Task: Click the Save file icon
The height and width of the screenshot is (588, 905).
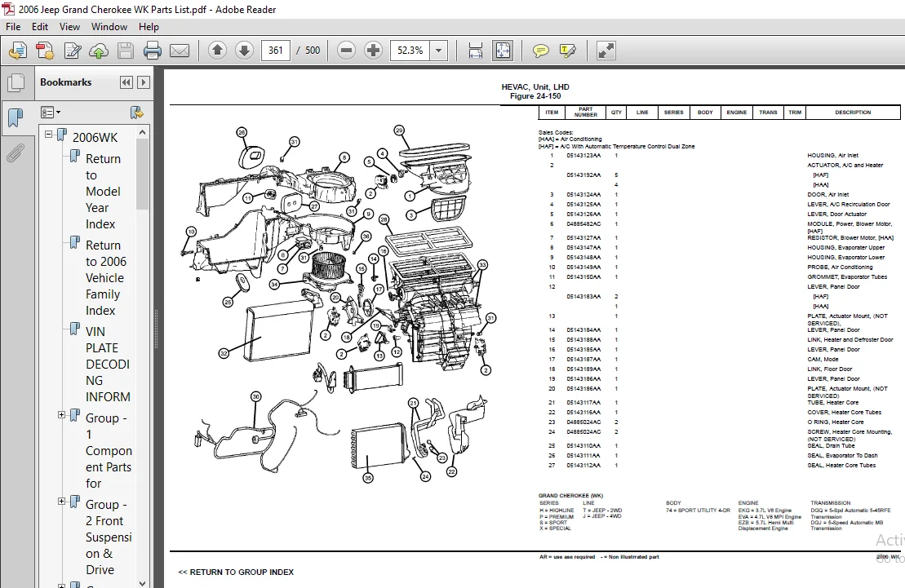Action: pos(125,51)
